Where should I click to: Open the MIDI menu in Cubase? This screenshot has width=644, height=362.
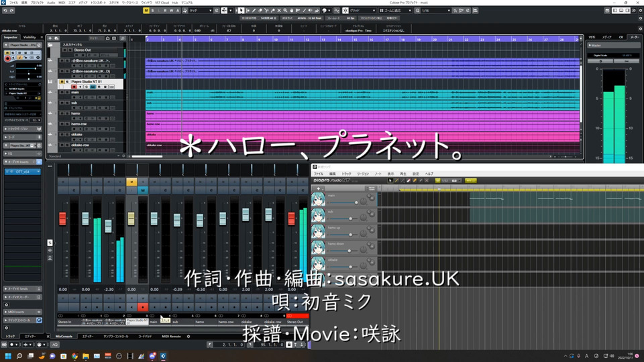(62, 3)
